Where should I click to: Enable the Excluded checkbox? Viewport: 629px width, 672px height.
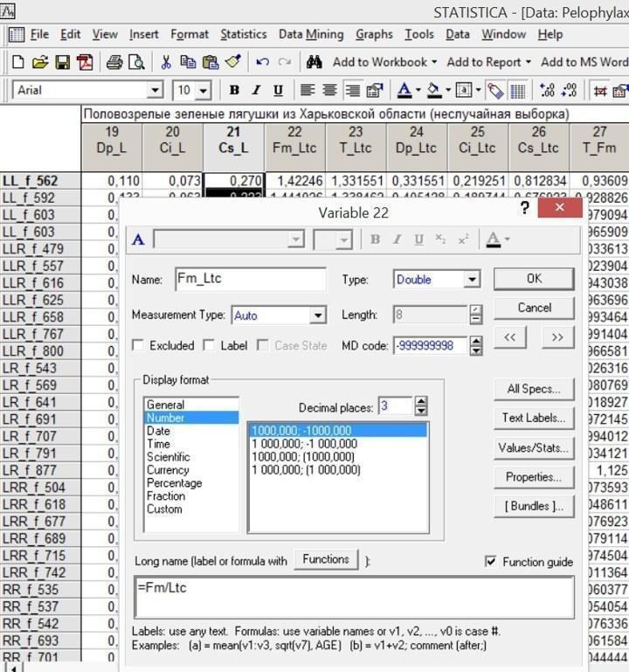[x=138, y=345]
